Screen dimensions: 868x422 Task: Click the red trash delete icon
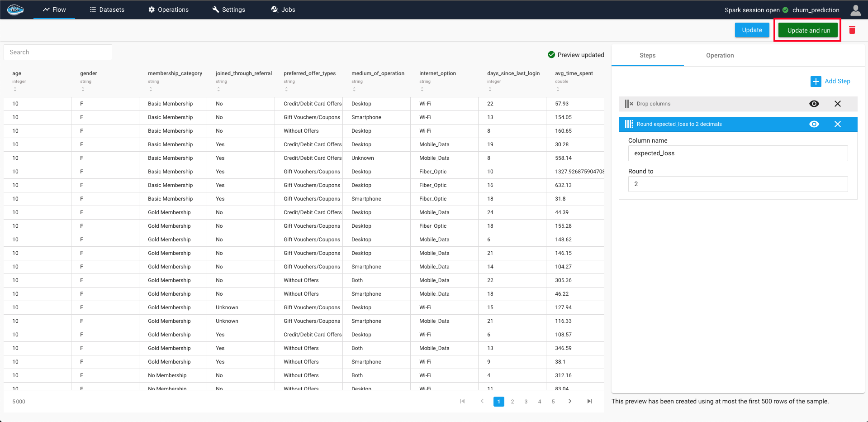(852, 30)
